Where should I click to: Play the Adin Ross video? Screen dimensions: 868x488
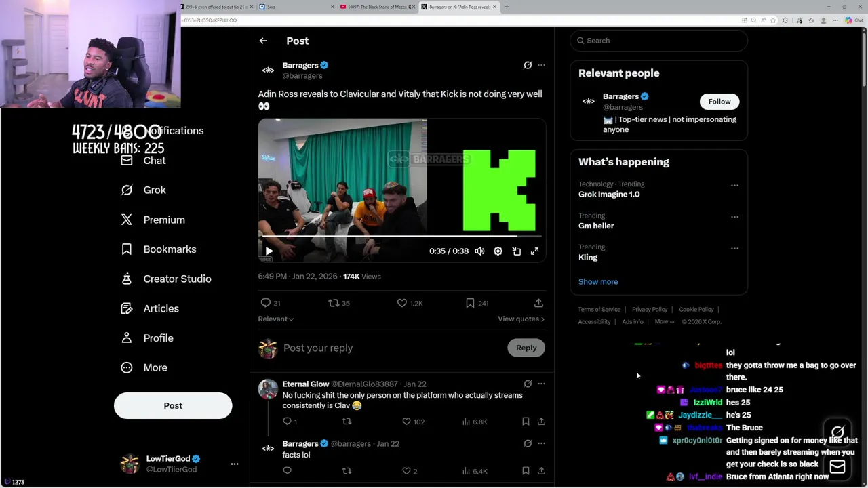[269, 251]
